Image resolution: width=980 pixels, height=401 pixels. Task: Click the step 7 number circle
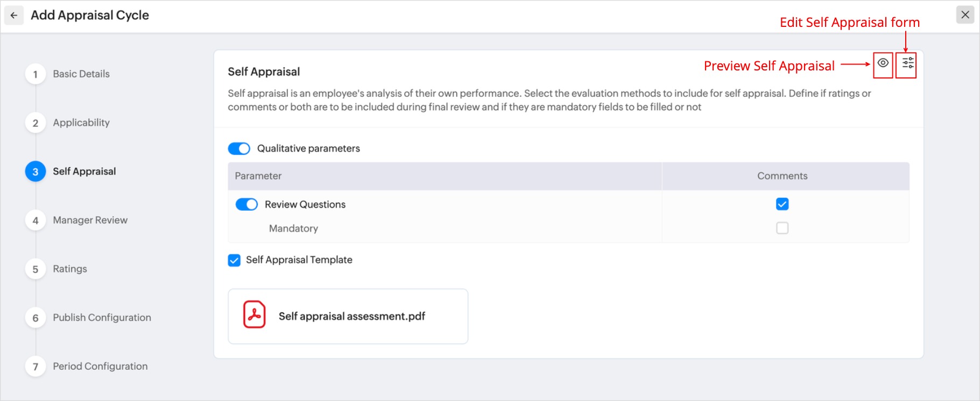pos(36,367)
